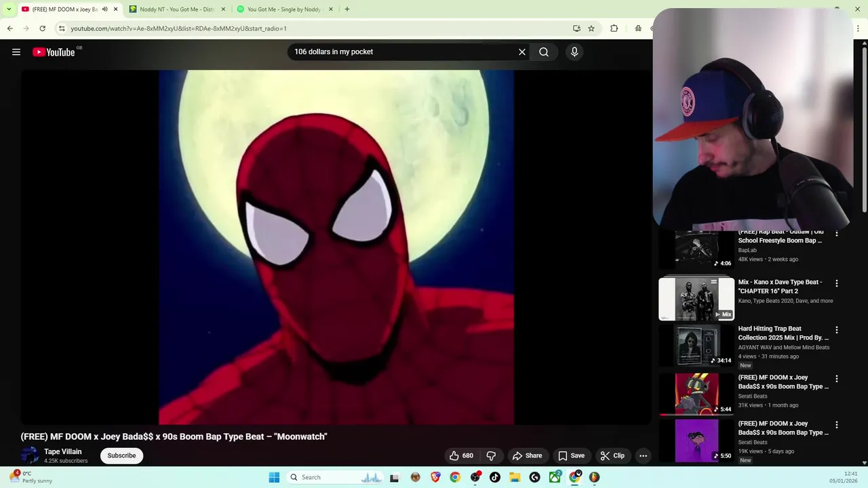Open options for Kano x Dave mix
This screenshot has height=488, width=868.
coord(837,283)
